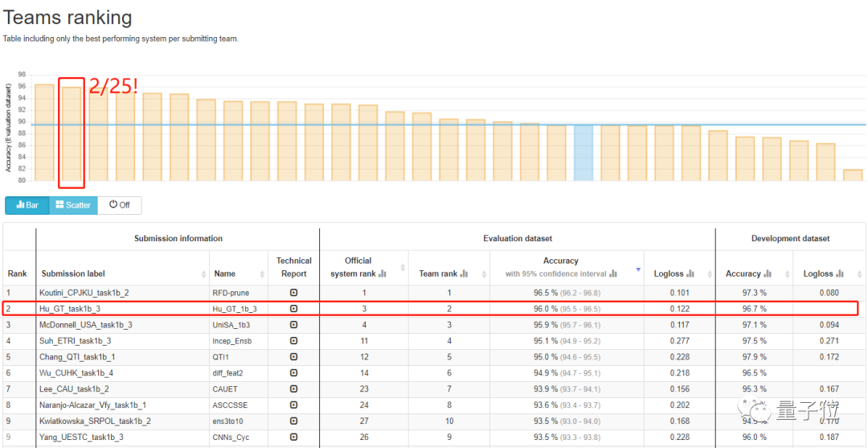This screenshot has height=448, width=868.
Task: Click bar chart icon beside Official system rank
Action: pos(383,273)
